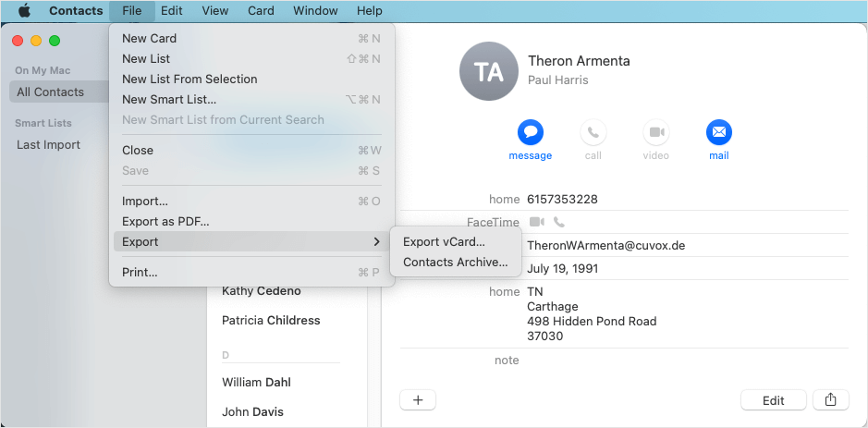Click phone number 6157353228
868x428 pixels.
[x=562, y=200]
